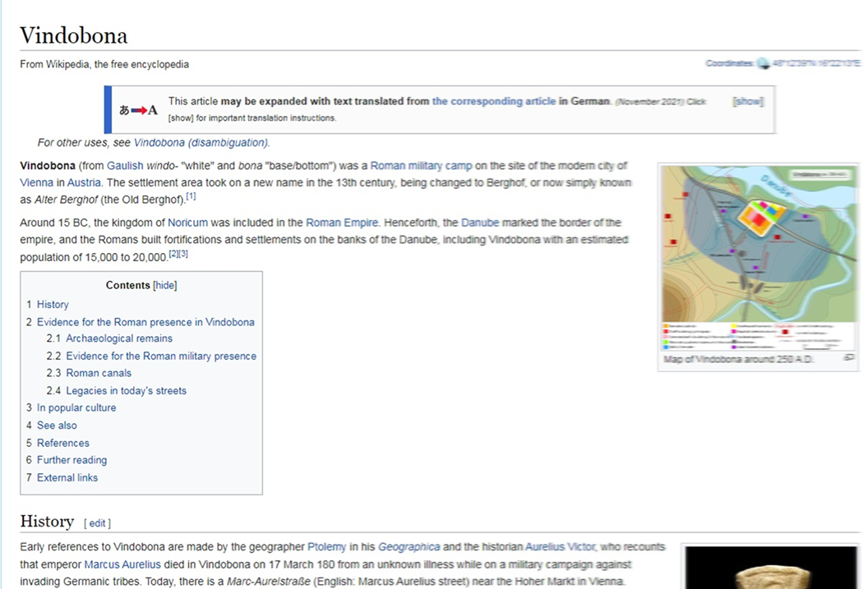The image size is (868, 589).
Task: Go to Vienna article link
Action: tap(36, 182)
